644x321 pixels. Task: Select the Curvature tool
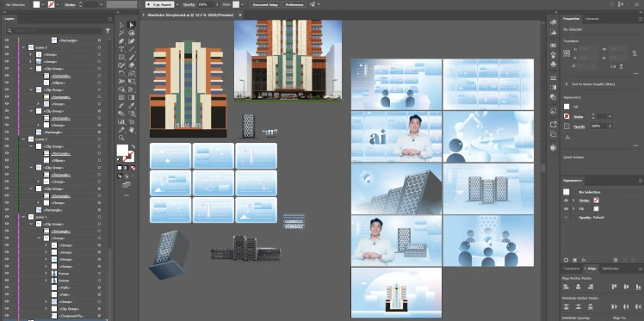(132, 41)
